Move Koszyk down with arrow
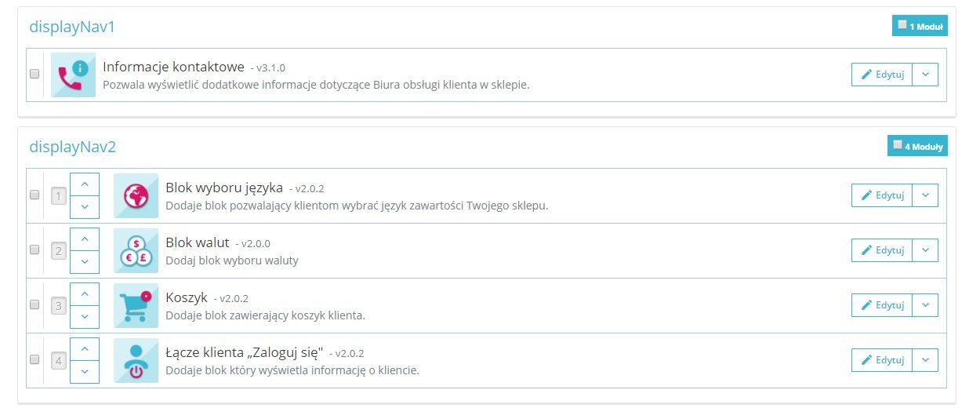The height and width of the screenshot is (408, 980). click(85, 316)
